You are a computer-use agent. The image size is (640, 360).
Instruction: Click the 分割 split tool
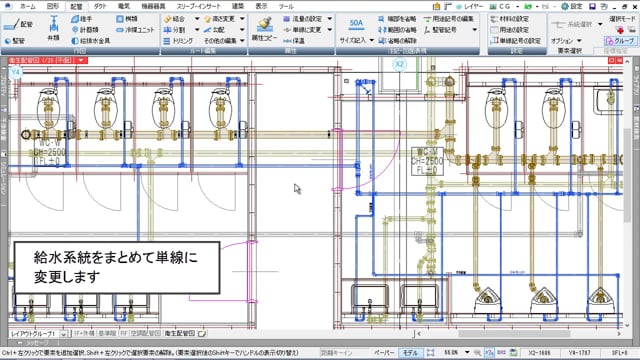pos(174,30)
